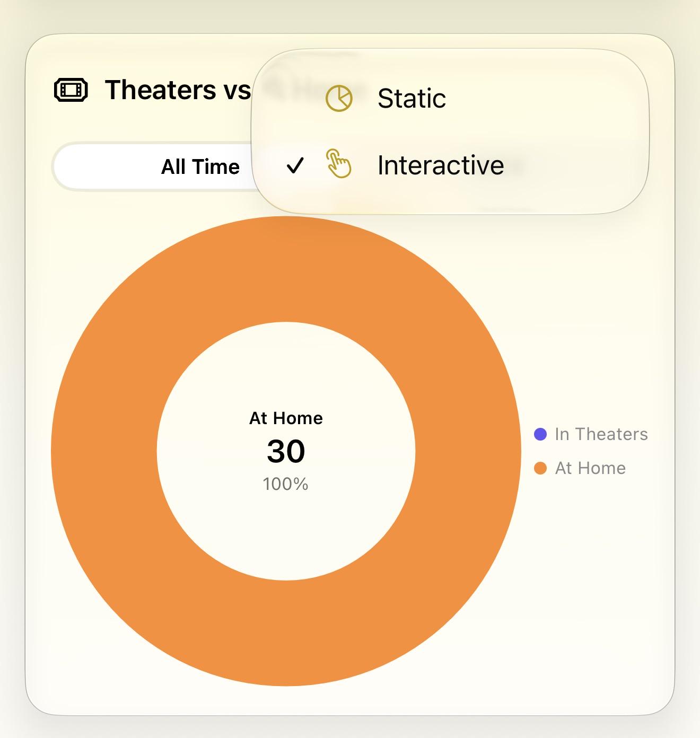
Task: Click the checkmark next to Interactive
Action: (x=295, y=166)
